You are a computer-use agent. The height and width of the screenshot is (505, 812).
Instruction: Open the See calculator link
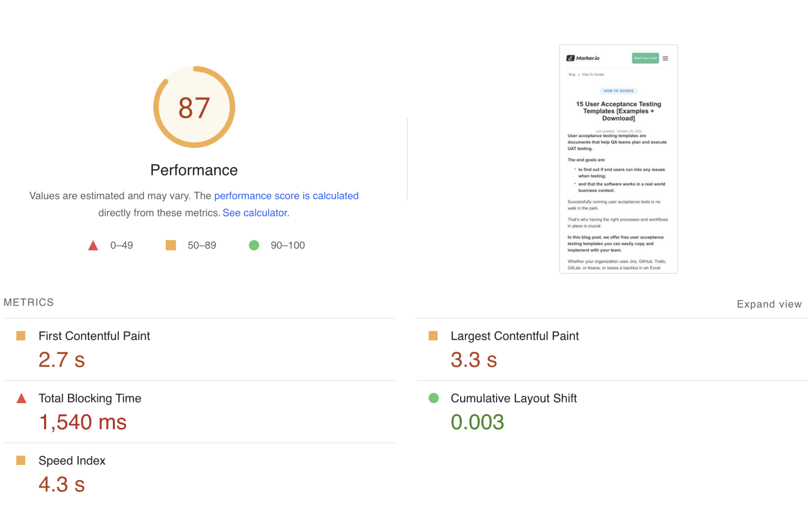point(255,213)
